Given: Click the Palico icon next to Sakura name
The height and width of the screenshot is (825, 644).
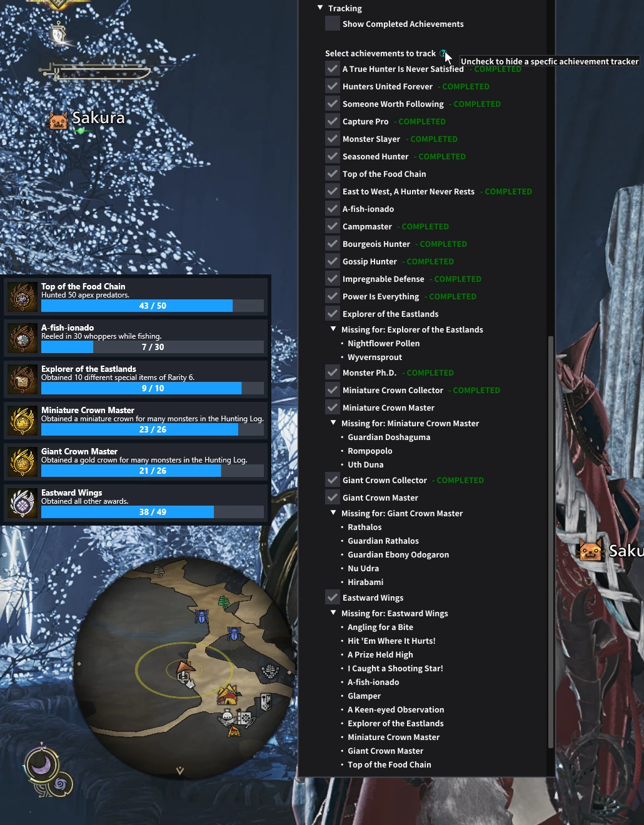Looking at the screenshot, I should (58, 120).
